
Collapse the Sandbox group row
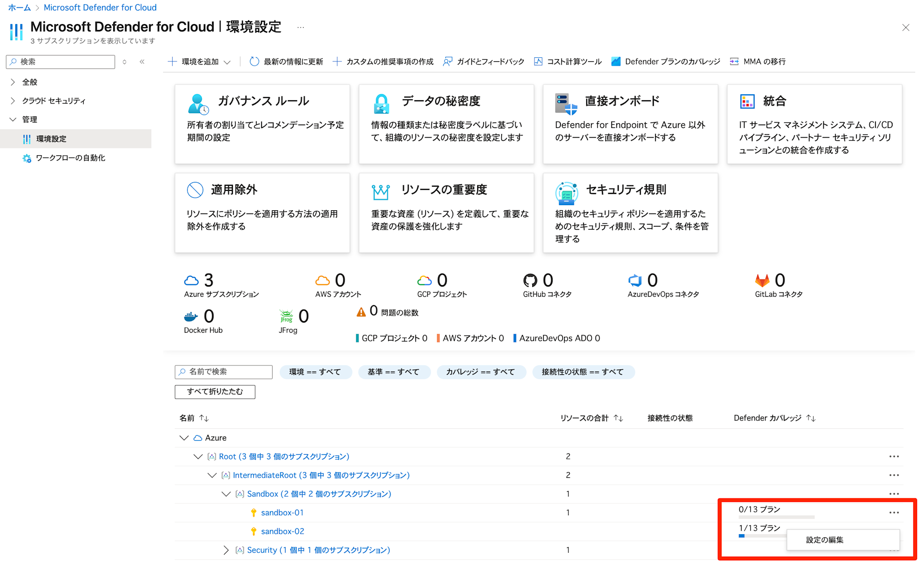[226, 494]
